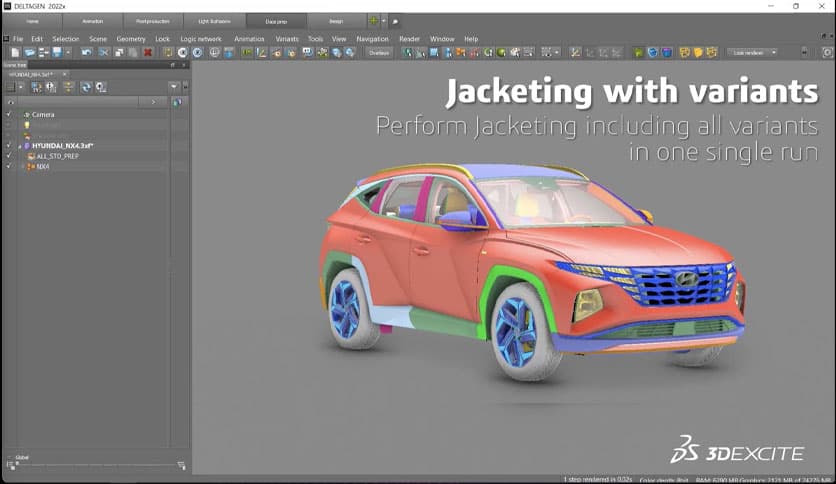Screen dimensions: 836x484
Task: Open dropdown arrow next to the Save icon
Action: pyautogui.click(x=68, y=52)
